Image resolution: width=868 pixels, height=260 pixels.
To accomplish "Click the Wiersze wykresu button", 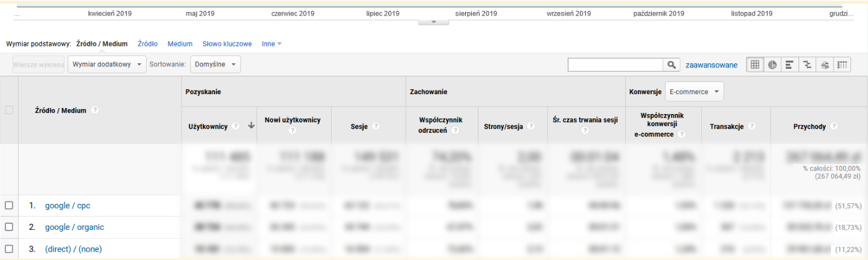I will (39, 65).
